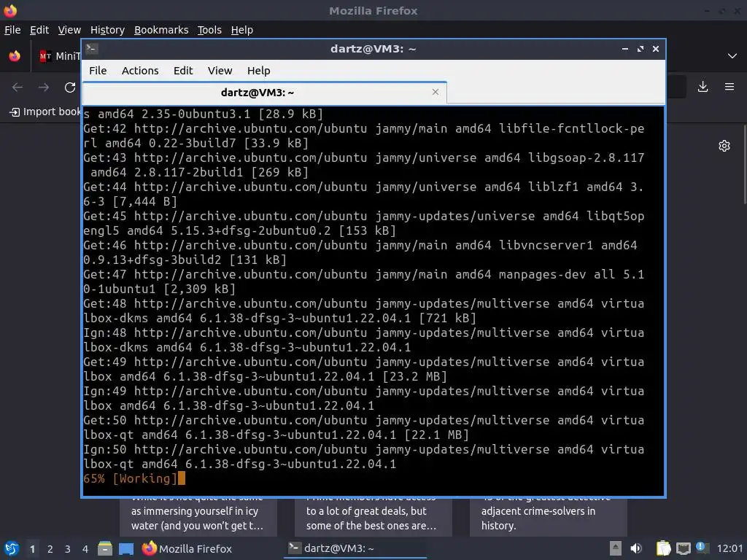This screenshot has height=560, width=747.
Task: Click Import bookmarks in Firefox toolbar
Action: click(x=46, y=112)
